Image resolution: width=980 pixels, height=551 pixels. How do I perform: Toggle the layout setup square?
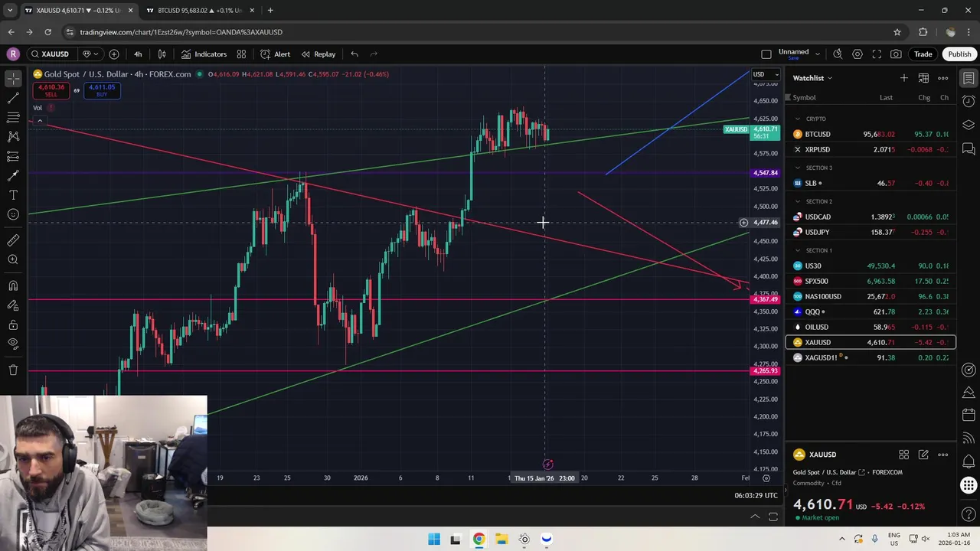tap(766, 54)
